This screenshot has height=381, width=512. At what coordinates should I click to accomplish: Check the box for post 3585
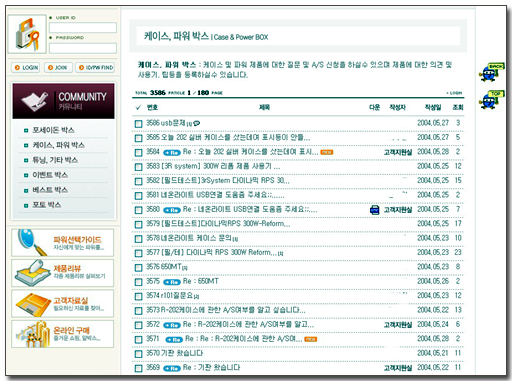138,138
